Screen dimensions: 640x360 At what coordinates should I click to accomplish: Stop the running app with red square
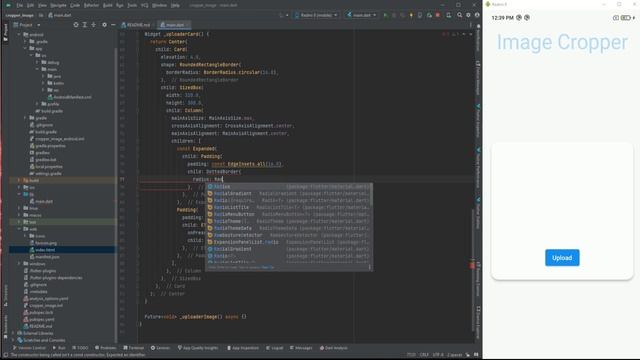(x=438, y=15)
